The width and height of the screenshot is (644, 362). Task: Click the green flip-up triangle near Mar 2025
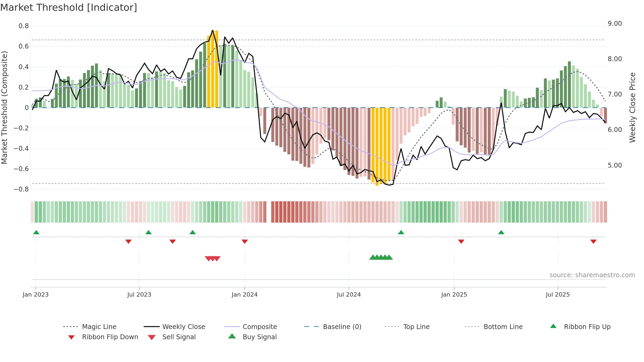[x=501, y=232]
